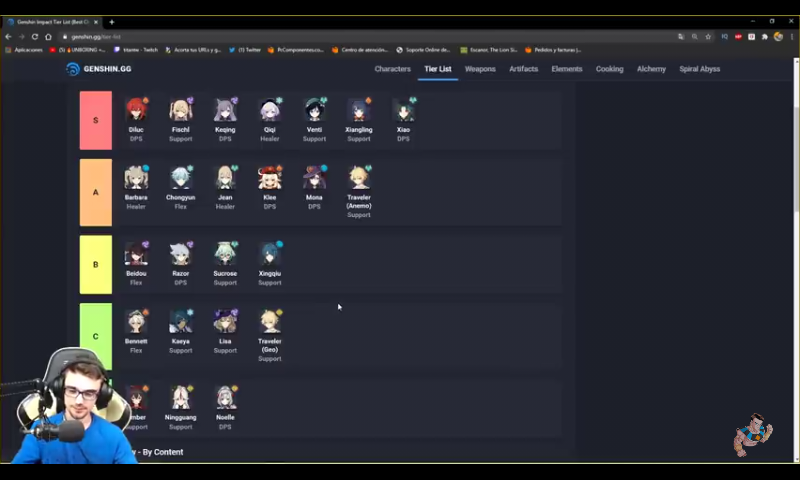Open the browser extensions puzzle icon

pyautogui.click(x=765, y=37)
